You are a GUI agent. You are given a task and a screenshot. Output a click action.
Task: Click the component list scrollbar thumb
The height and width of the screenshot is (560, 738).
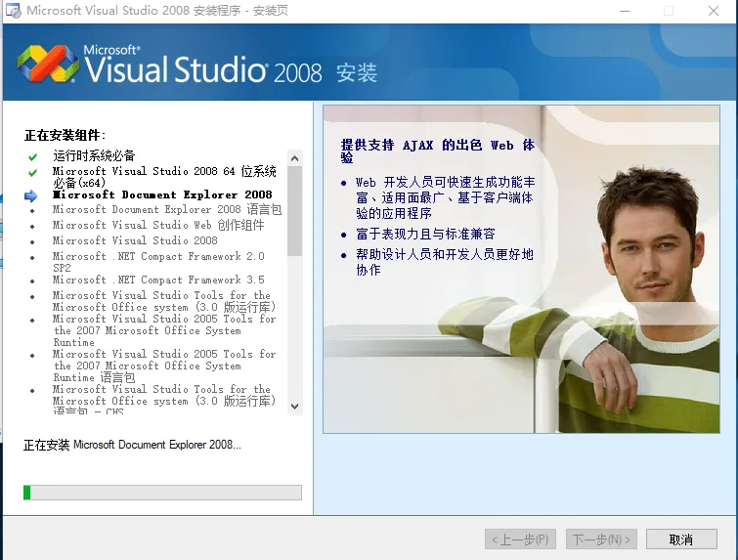coord(294,211)
